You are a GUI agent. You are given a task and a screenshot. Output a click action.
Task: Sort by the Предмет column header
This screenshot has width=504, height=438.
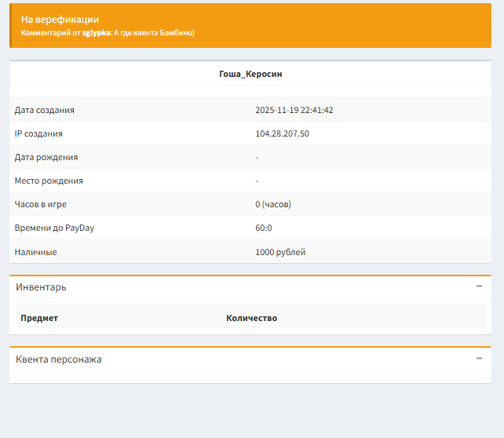click(39, 318)
